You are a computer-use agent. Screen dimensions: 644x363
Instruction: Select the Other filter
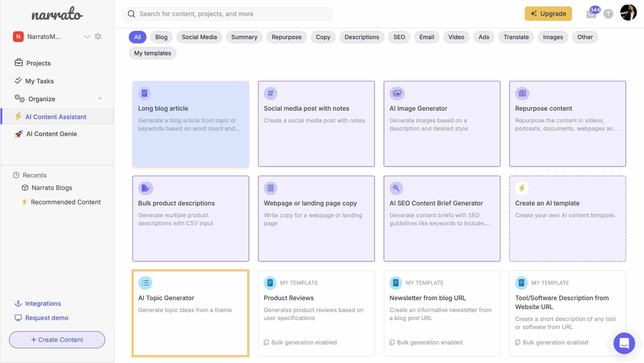coord(585,37)
